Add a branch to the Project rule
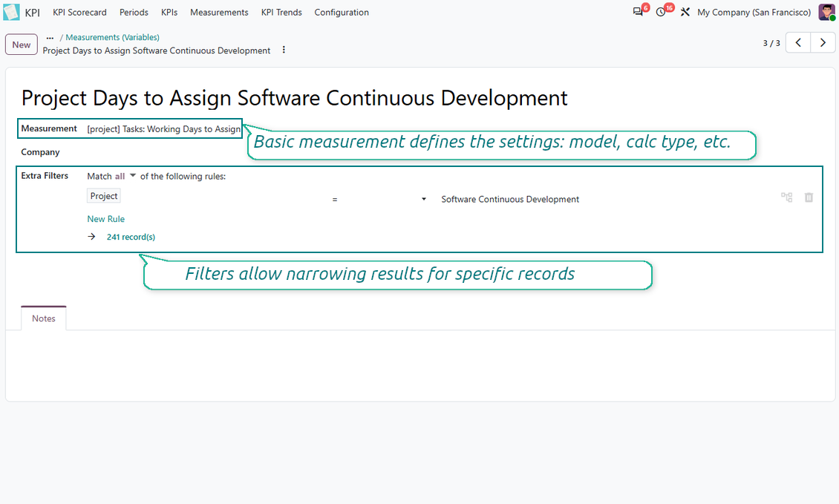The width and height of the screenshot is (839, 504). tap(786, 197)
